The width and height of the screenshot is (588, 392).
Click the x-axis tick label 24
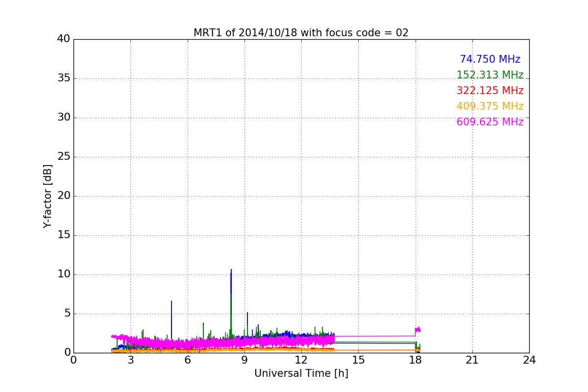529,360
